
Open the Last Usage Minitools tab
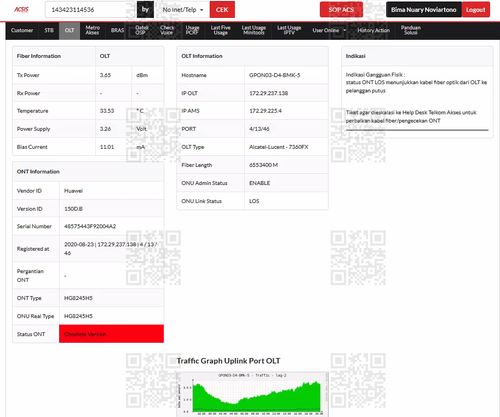pos(254,30)
